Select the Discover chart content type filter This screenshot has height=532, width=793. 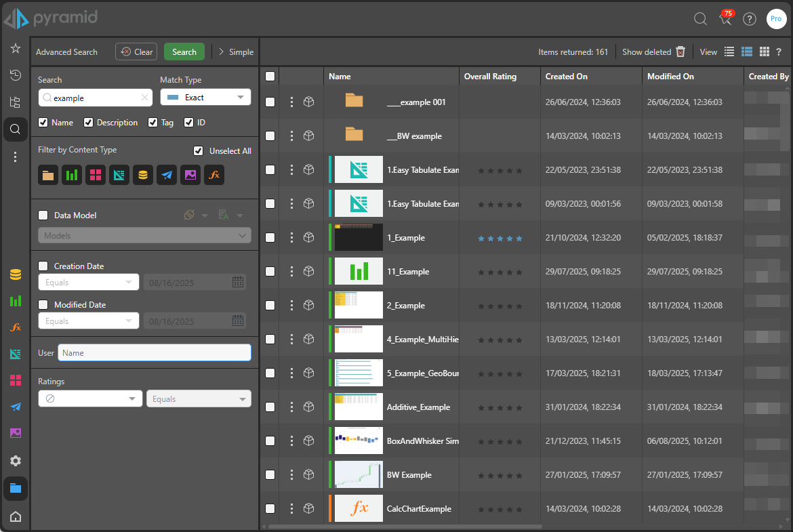[72, 175]
